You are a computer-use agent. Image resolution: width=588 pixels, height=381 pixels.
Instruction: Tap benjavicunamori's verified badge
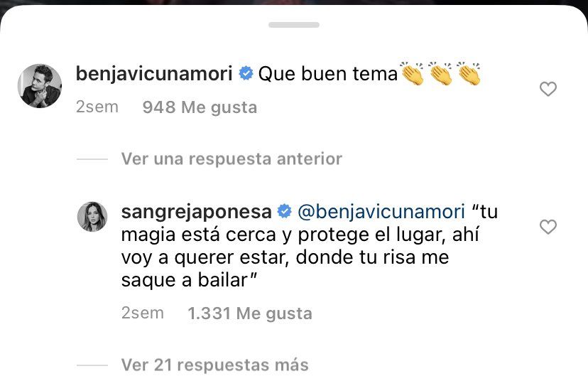tap(246, 73)
